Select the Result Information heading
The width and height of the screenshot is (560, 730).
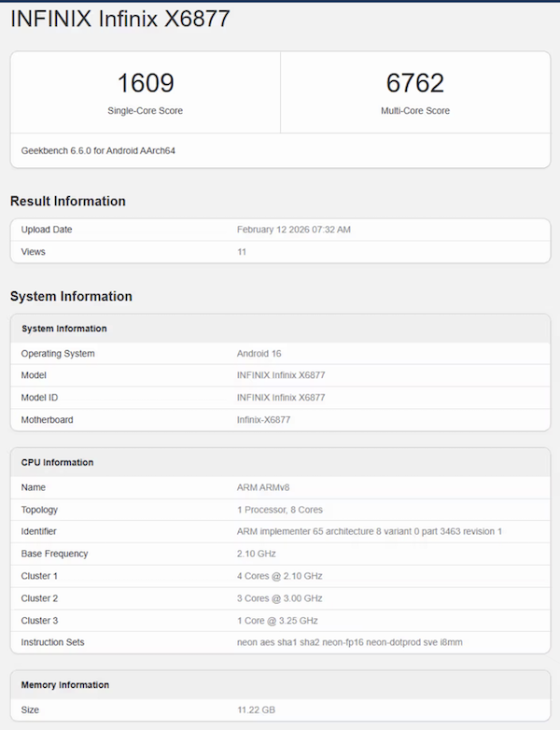pos(67,201)
